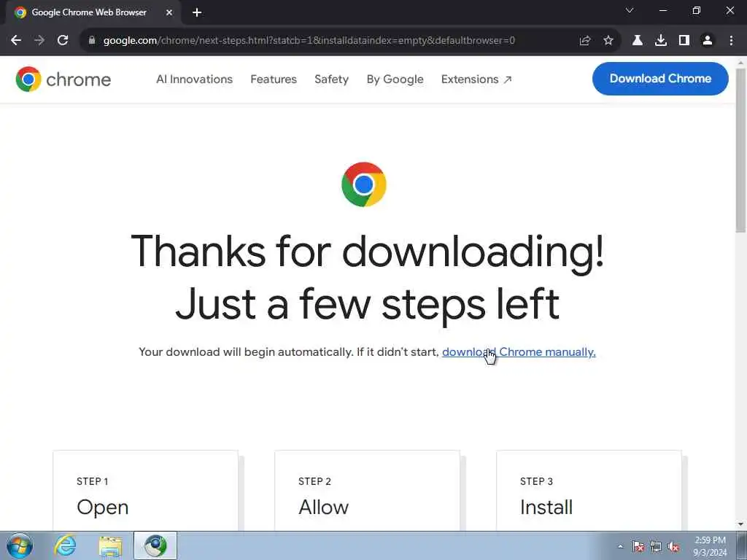Launch Internet Explorer from taskbar
The height and width of the screenshot is (560, 747).
pyautogui.click(x=65, y=545)
